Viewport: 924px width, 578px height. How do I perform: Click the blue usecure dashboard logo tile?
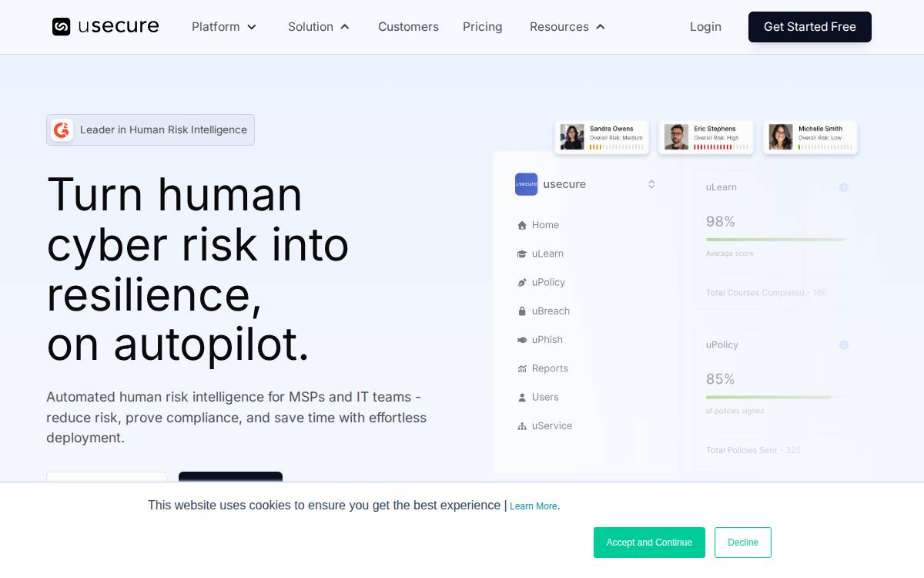point(526,184)
